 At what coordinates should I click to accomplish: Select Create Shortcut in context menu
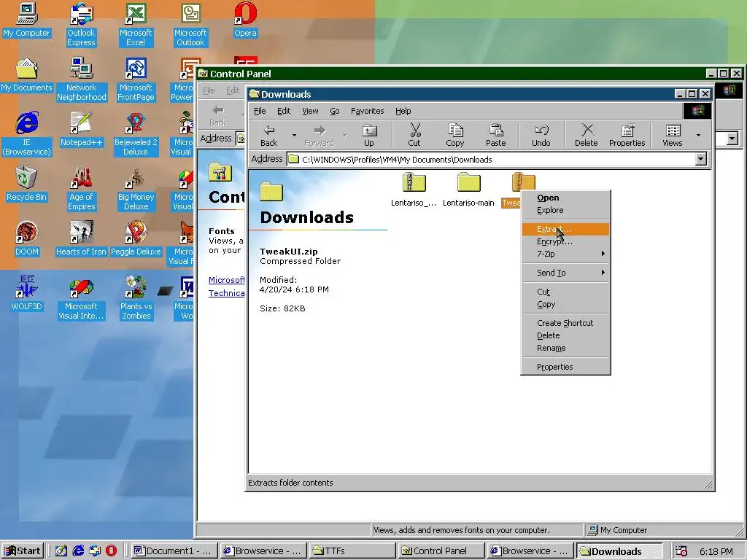click(x=565, y=323)
